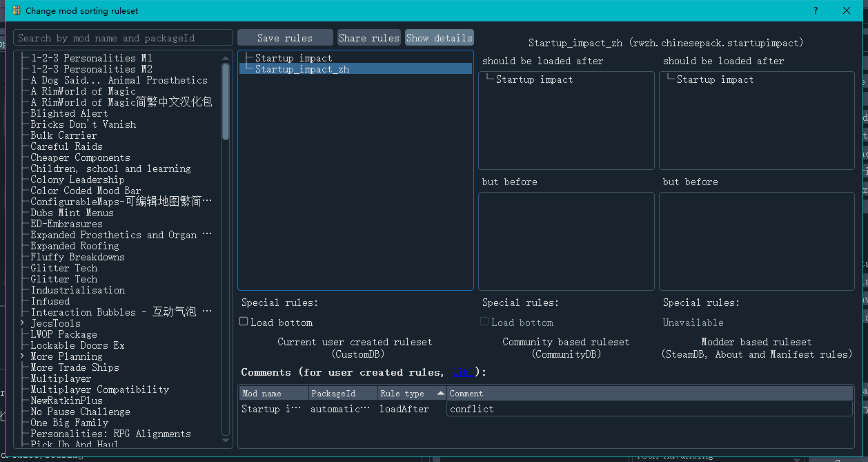Screen dimensions: 868x462
Task: Select Colony Leadership mod
Action: click(77, 180)
